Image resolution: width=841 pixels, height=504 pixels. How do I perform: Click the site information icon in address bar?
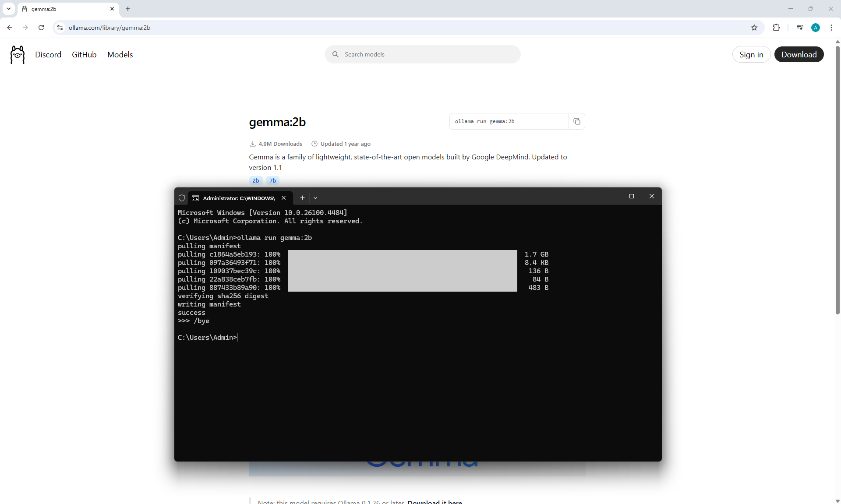tap(60, 28)
